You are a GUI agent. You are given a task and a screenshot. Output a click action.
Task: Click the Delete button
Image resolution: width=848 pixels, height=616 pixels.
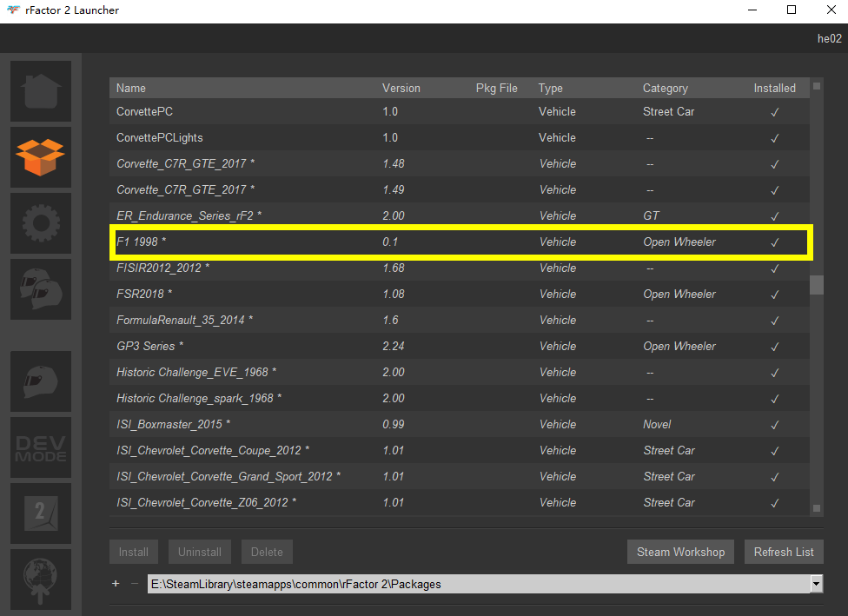pyautogui.click(x=267, y=552)
